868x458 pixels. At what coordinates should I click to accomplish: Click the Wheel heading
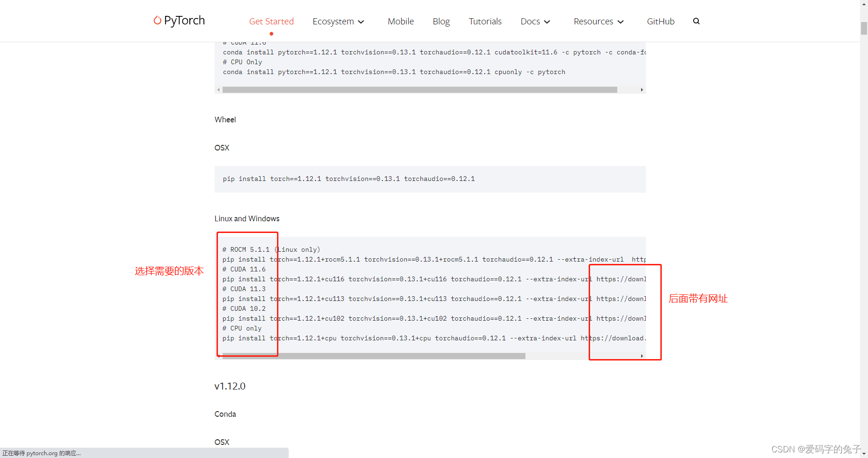pos(225,120)
